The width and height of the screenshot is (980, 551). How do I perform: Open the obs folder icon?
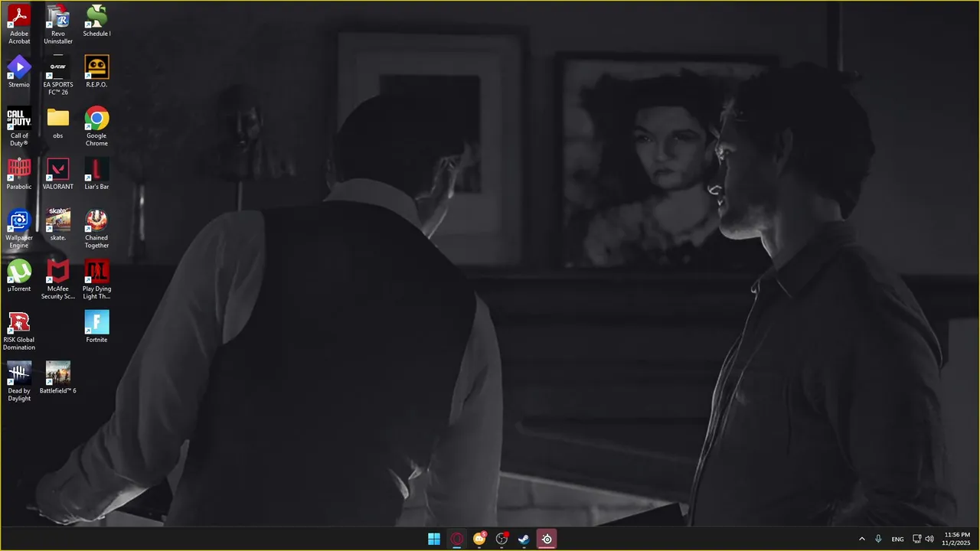[58, 123]
